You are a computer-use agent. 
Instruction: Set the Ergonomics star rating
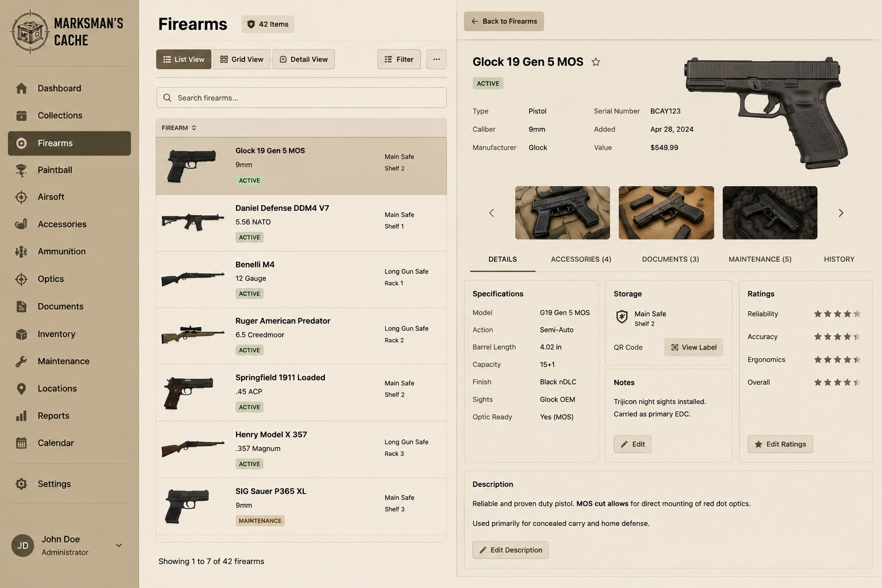point(837,360)
